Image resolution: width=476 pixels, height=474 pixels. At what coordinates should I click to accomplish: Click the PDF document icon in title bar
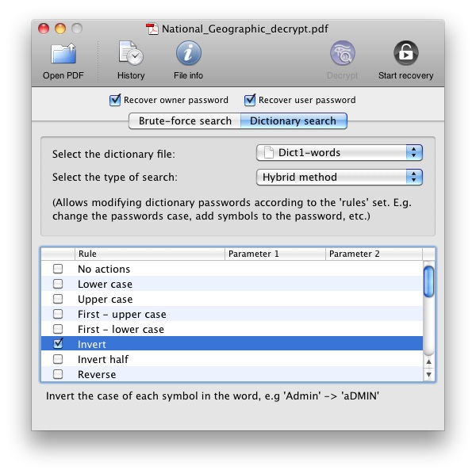(x=152, y=29)
